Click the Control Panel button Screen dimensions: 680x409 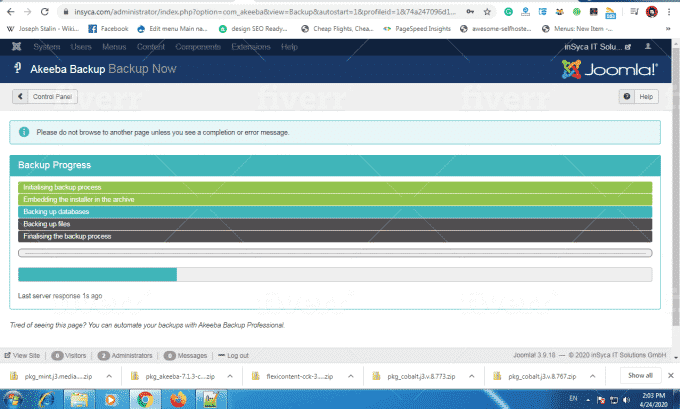45,96
